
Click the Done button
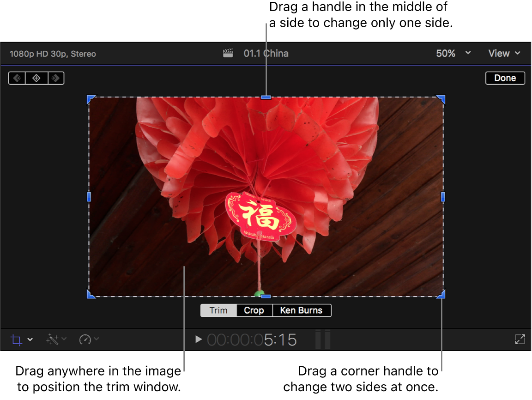[505, 78]
